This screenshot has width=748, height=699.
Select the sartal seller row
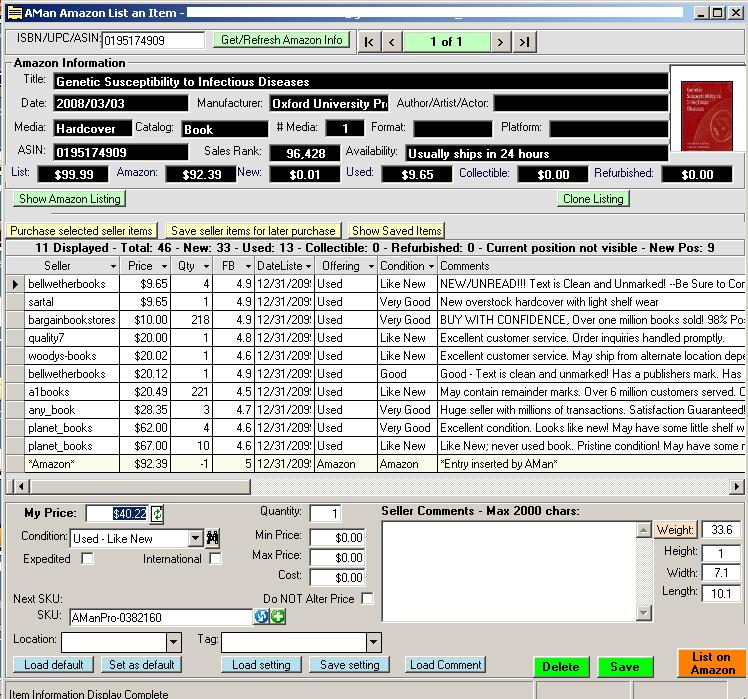(376, 302)
